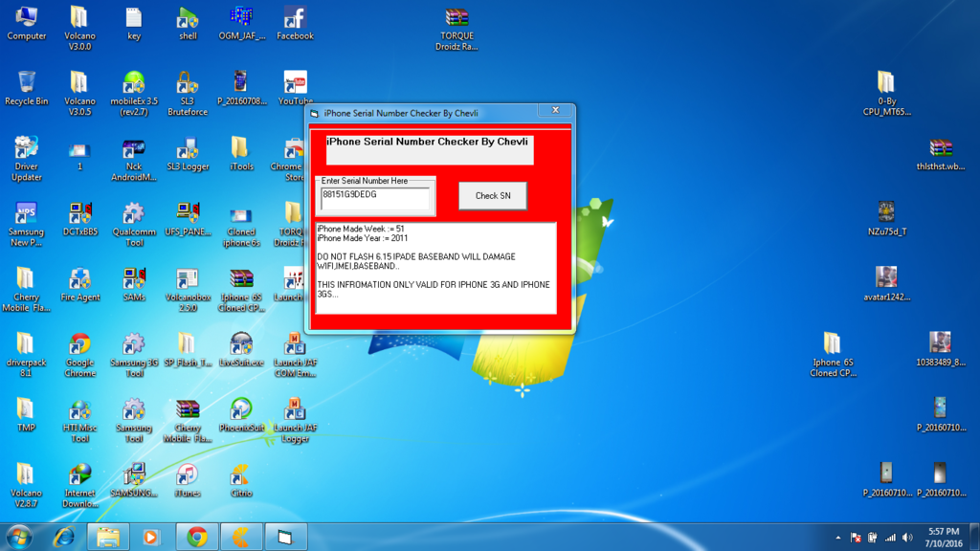Image resolution: width=980 pixels, height=551 pixels.
Task: Open the Computer desktop icon
Action: (x=27, y=19)
